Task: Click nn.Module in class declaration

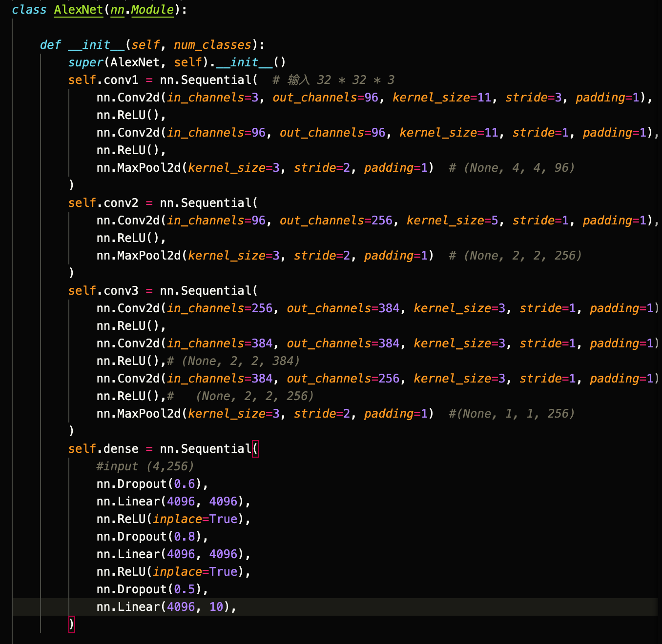Action: [x=142, y=10]
